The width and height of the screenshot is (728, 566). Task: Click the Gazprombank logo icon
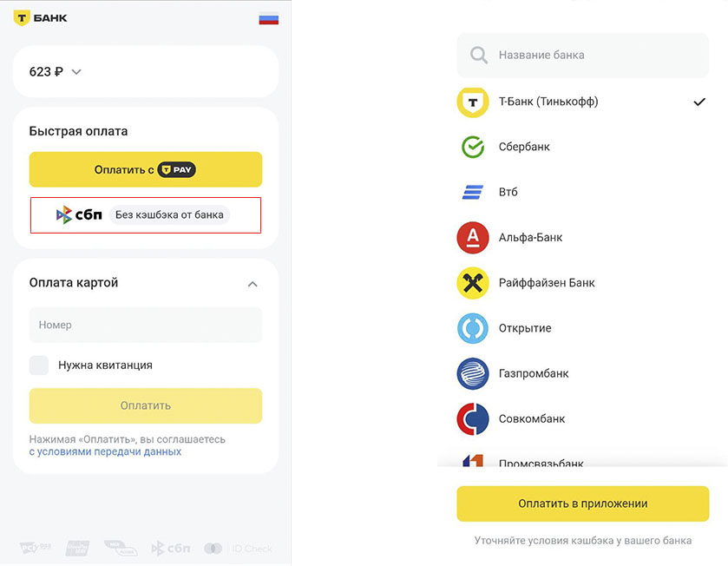[473, 373]
